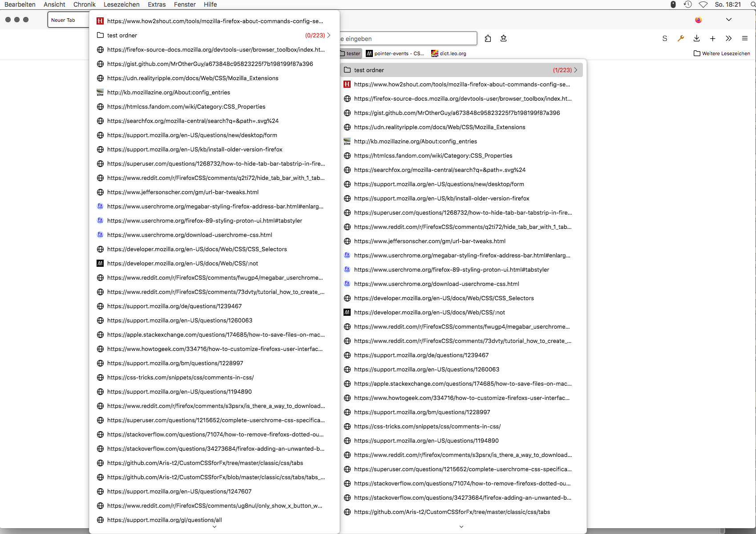Screen dimensions: 756x534
Task: Open the Lesezeichen menu in the menu bar
Action: (121, 4)
